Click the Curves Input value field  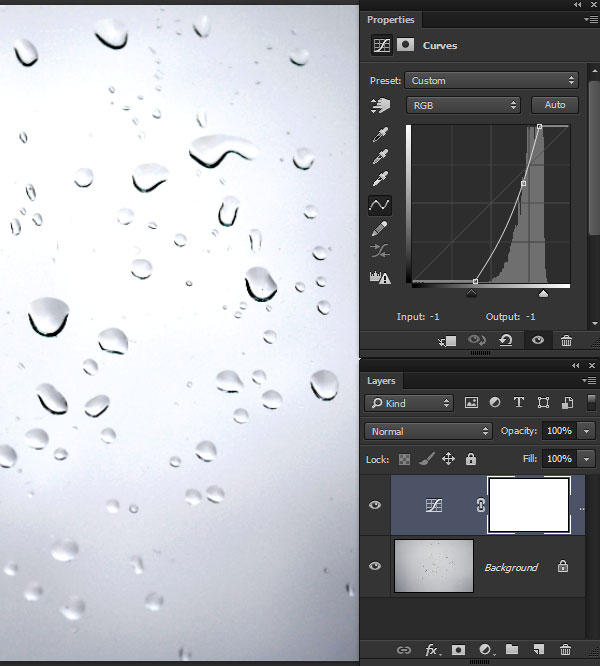click(x=434, y=316)
